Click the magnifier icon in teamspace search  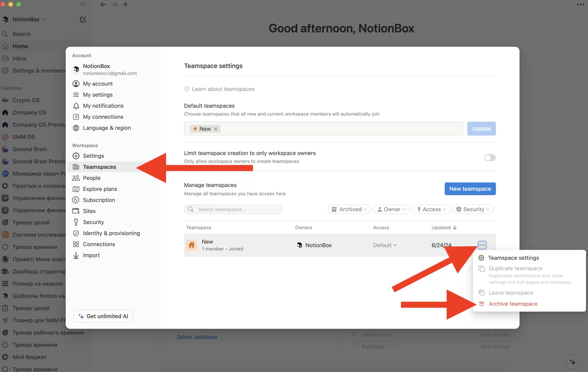191,209
